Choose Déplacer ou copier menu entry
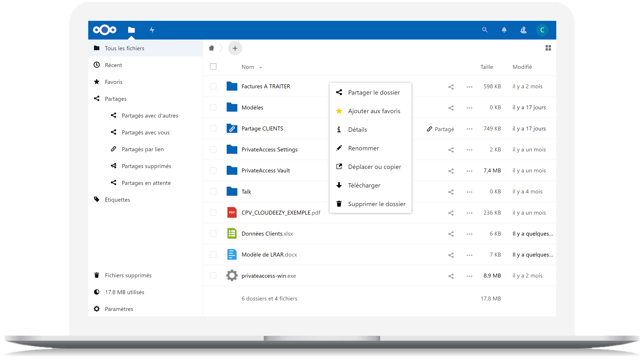644x362 pixels. 370,167
